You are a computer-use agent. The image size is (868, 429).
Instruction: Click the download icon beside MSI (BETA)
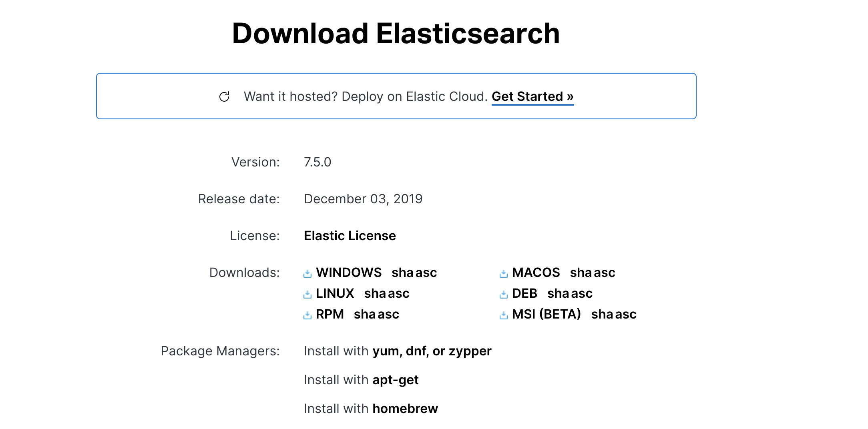click(x=504, y=315)
